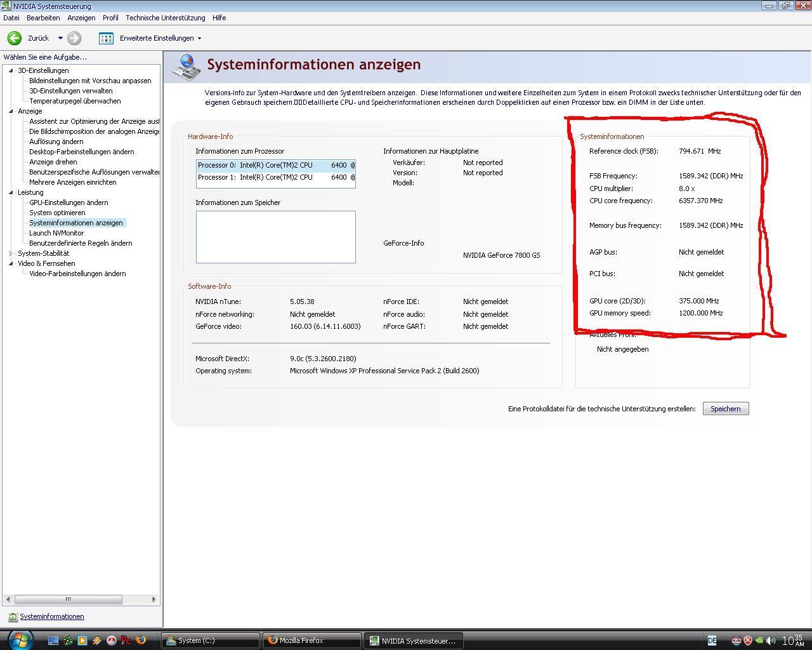This screenshot has height=650, width=812.
Task: Open the Bearbeiten menu
Action: click(43, 18)
